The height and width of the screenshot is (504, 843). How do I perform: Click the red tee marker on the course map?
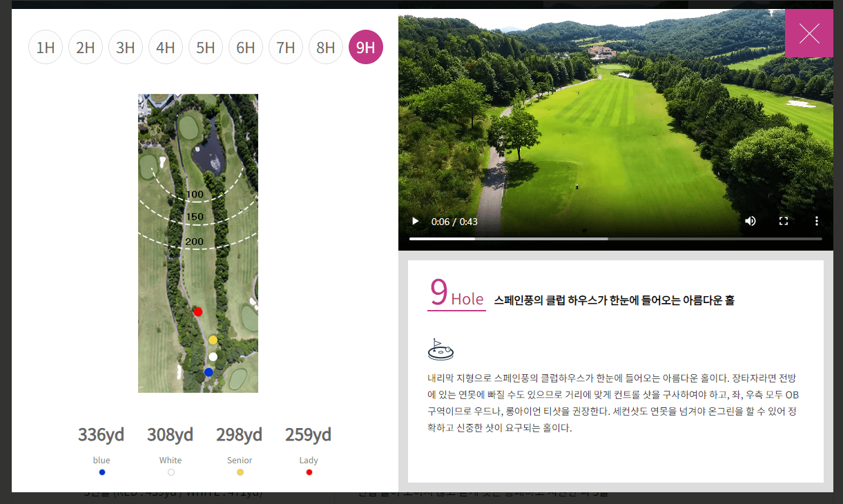198,311
